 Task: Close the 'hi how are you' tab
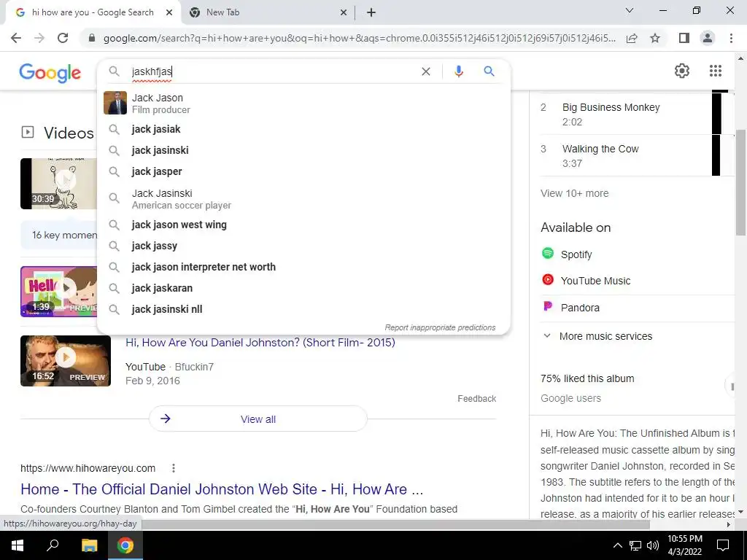click(x=169, y=12)
